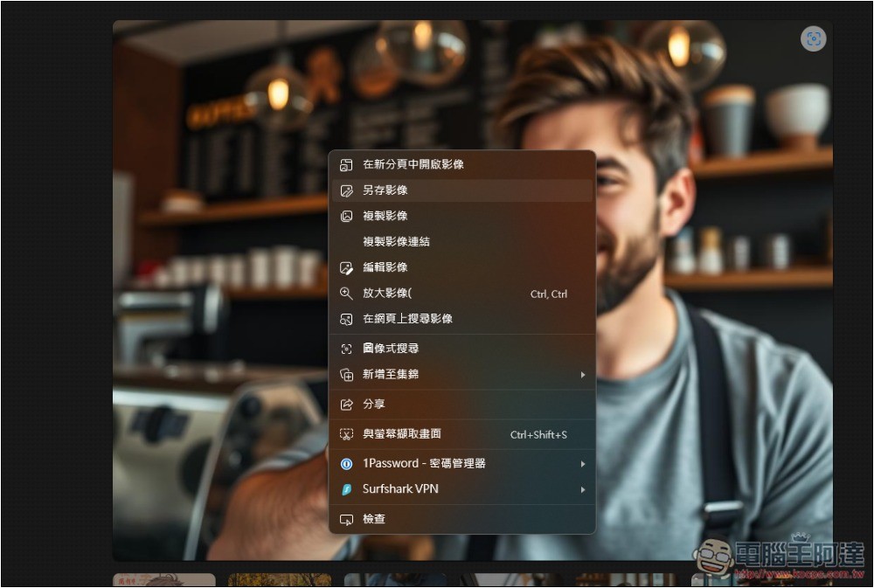Image resolution: width=874 pixels, height=588 pixels.
Task: Click the share arrow icon
Action: coord(346,405)
